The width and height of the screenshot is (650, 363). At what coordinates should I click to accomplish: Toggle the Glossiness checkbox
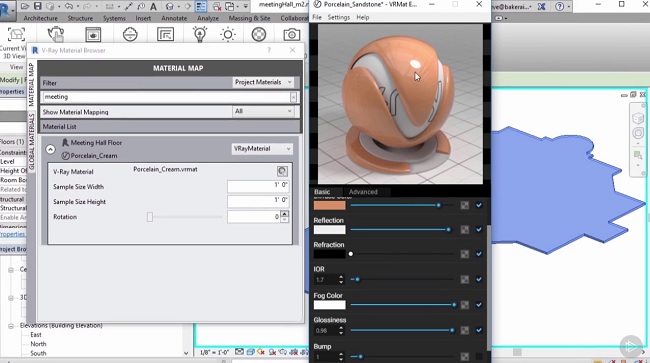479,330
